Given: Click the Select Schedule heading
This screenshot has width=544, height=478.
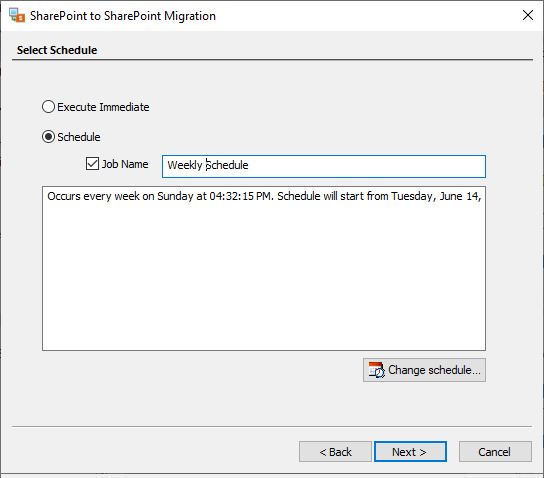Looking at the screenshot, I should coord(57,50).
